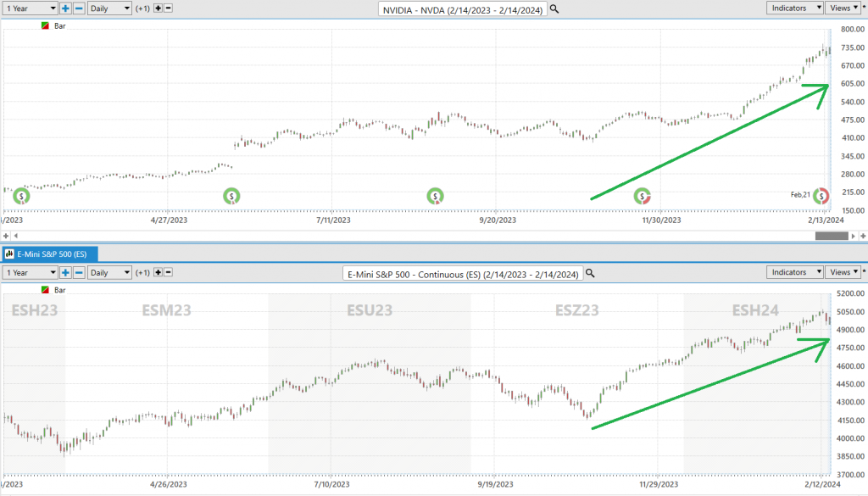Click the right scroll arrow under NVDA chart
This screenshot has width=868, height=496.
[x=854, y=236]
